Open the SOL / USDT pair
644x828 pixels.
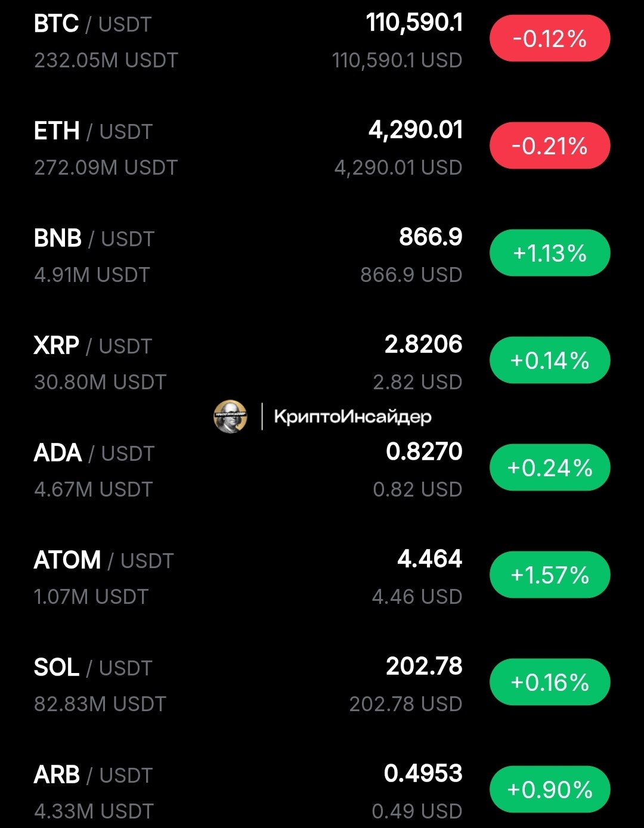[x=93, y=668]
